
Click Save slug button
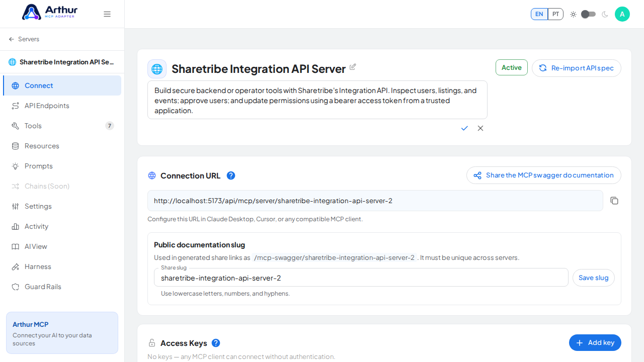coord(594,278)
